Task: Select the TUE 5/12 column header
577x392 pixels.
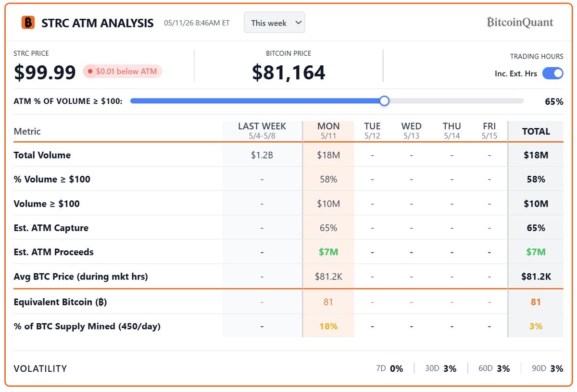Action: 372,131
